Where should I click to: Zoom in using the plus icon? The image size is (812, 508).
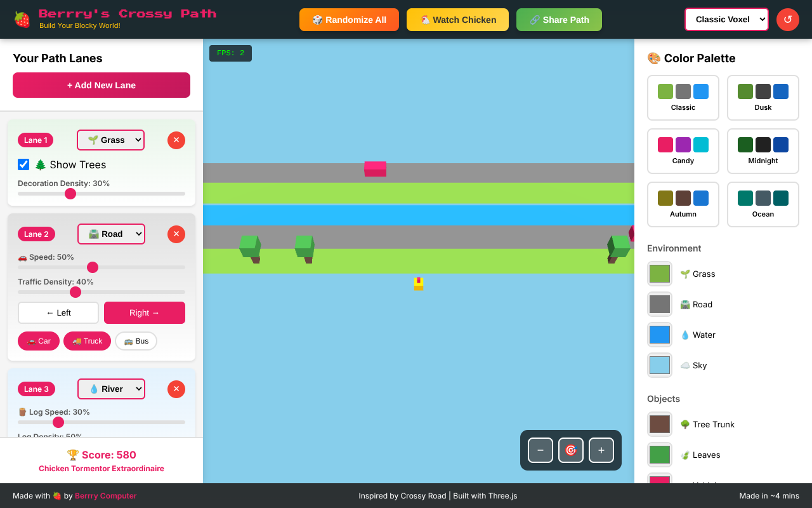(x=601, y=450)
